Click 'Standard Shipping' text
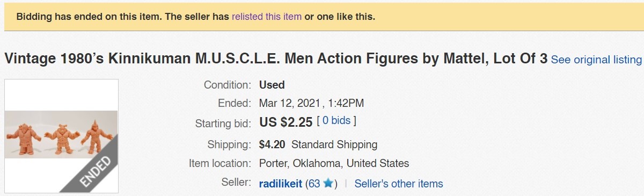Viewport: 644px width, 196px height. (x=334, y=144)
